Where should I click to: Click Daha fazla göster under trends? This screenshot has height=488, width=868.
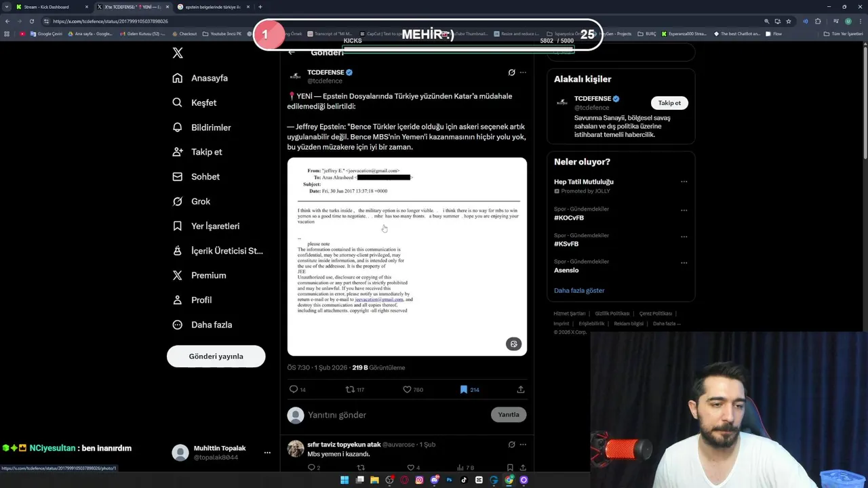(579, 290)
